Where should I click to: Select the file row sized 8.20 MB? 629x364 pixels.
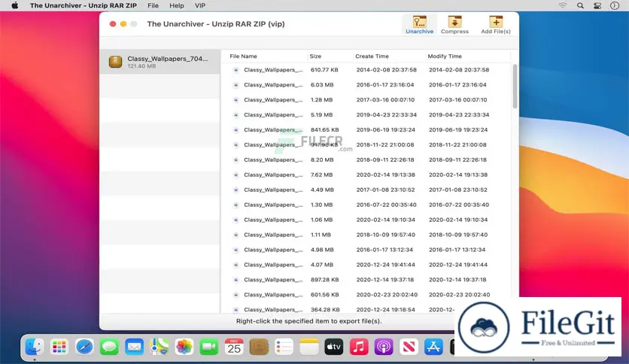pyautogui.click(x=366, y=160)
